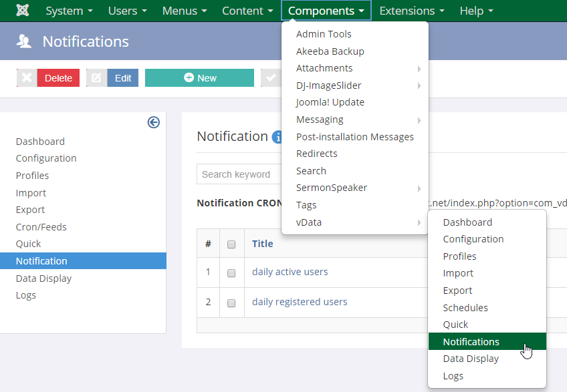Select Akeeba Backup from Components menu
The height and width of the screenshot is (392, 567).
tap(330, 51)
